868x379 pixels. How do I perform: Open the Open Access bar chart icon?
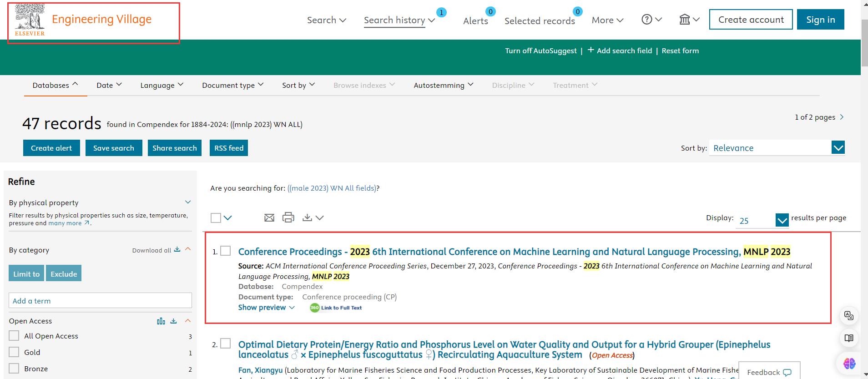click(161, 321)
